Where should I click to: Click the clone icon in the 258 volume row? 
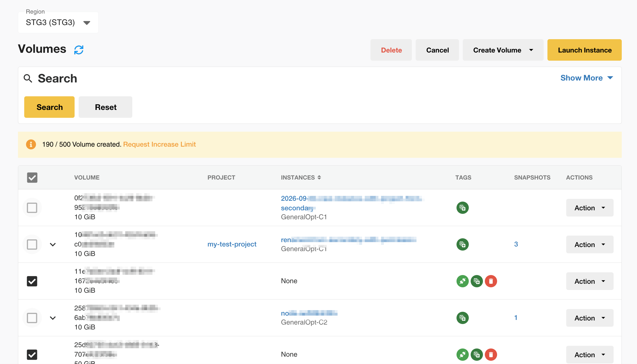coord(463,318)
